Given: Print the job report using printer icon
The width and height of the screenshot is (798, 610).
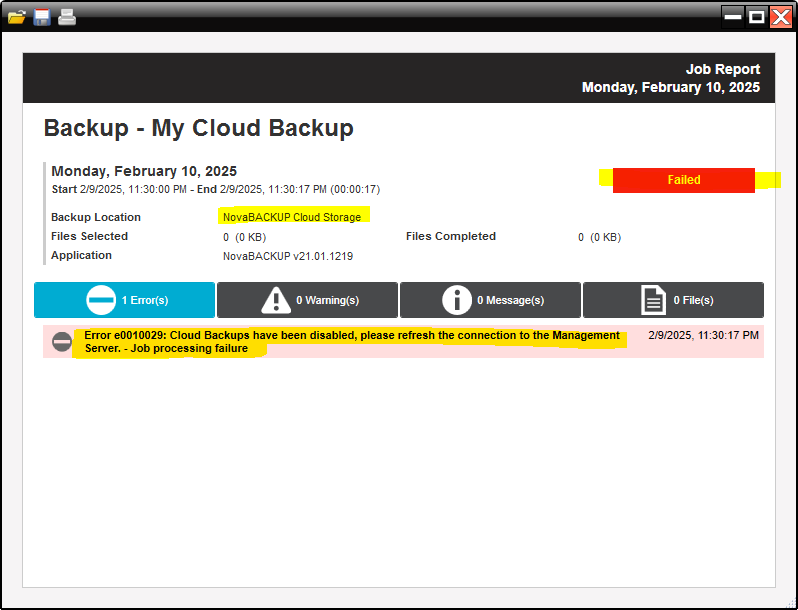Looking at the screenshot, I should pos(67,17).
